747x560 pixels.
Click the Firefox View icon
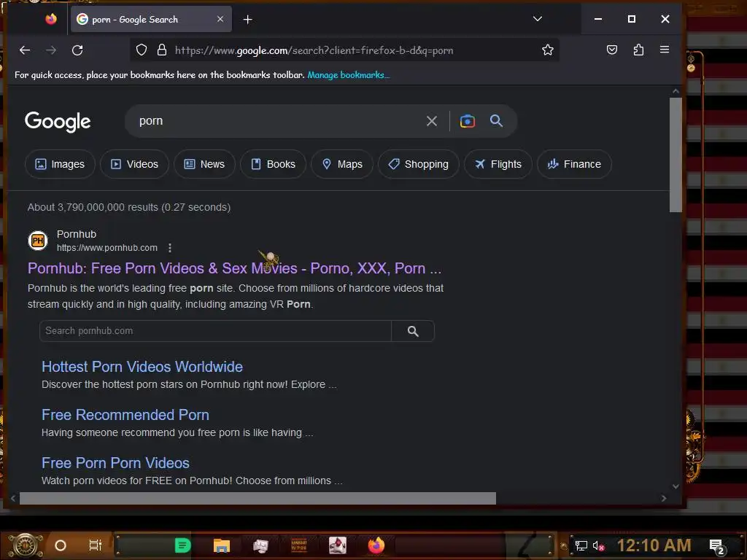pos(51,19)
